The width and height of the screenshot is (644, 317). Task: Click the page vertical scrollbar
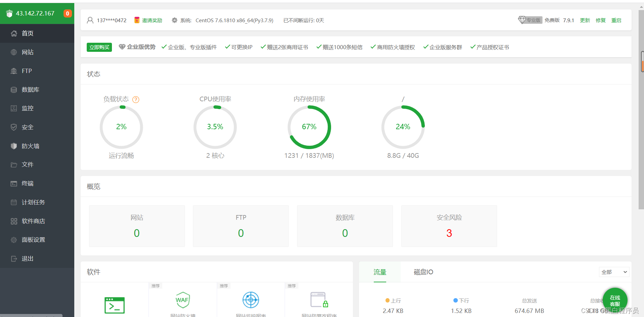click(641, 109)
